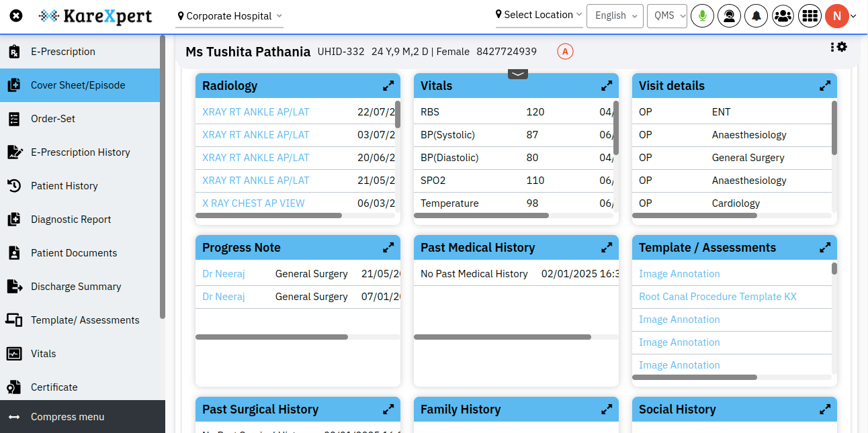Change language using the English dropdown

pyautogui.click(x=614, y=15)
